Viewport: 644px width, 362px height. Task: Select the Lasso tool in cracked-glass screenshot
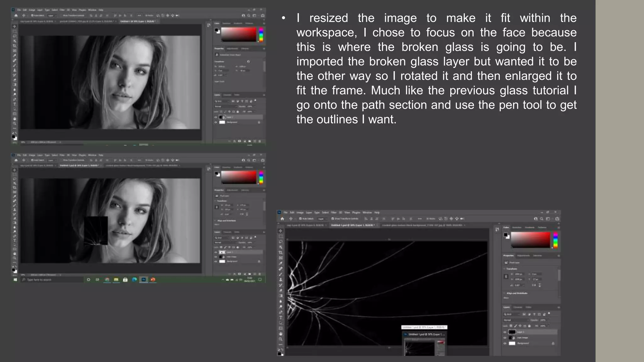coord(280,242)
